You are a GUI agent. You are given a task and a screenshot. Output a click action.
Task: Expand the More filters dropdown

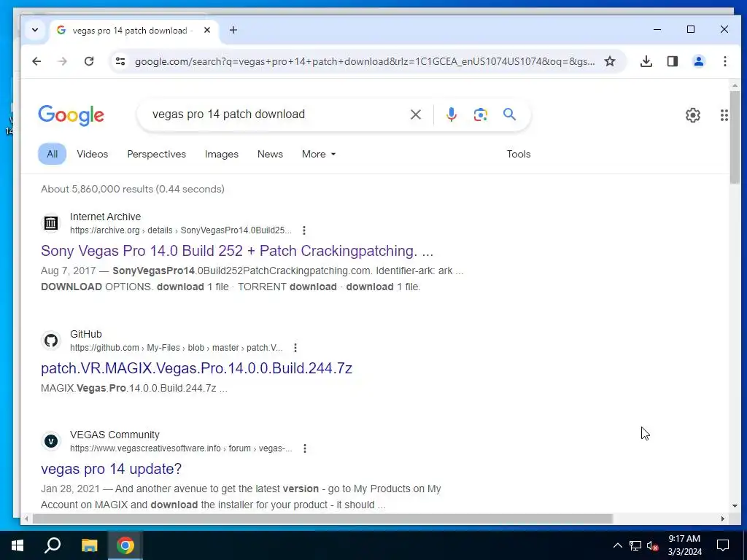319,155
